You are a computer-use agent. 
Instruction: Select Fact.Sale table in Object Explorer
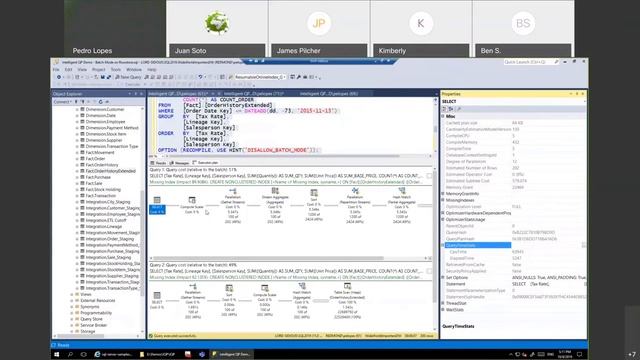click(93, 183)
